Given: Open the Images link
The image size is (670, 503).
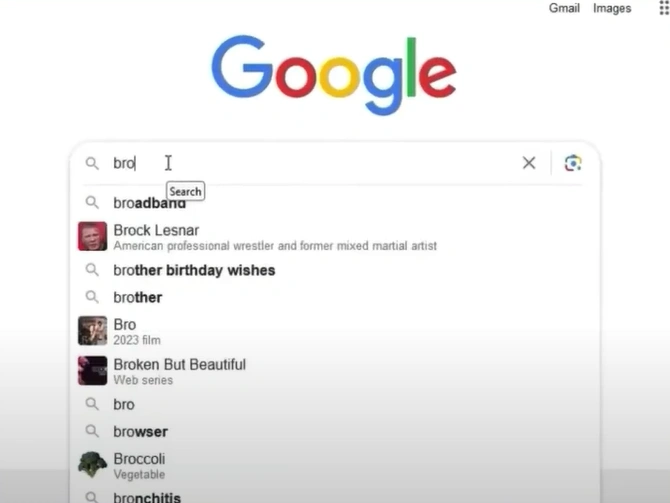Looking at the screenshot, I should [612, 9].
